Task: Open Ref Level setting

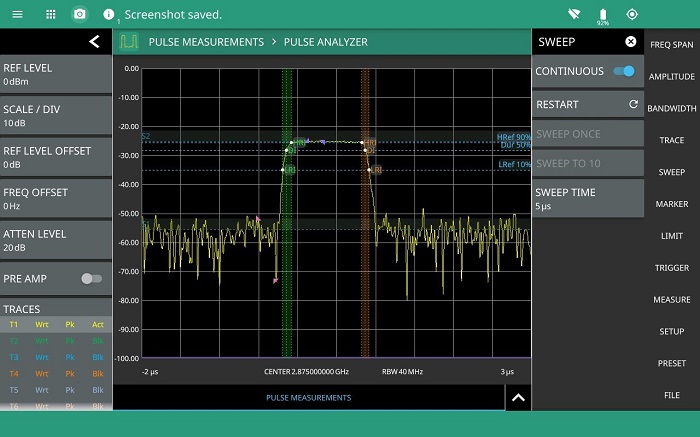Action: 56,74
